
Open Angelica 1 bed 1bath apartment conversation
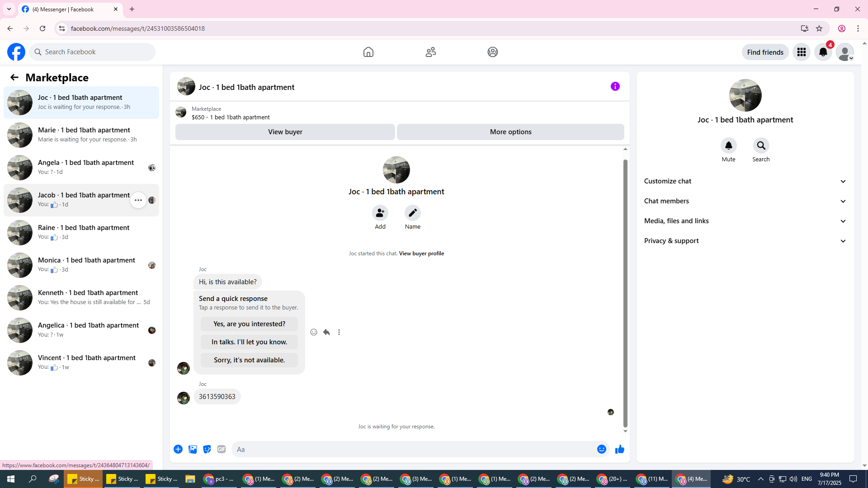81,330
